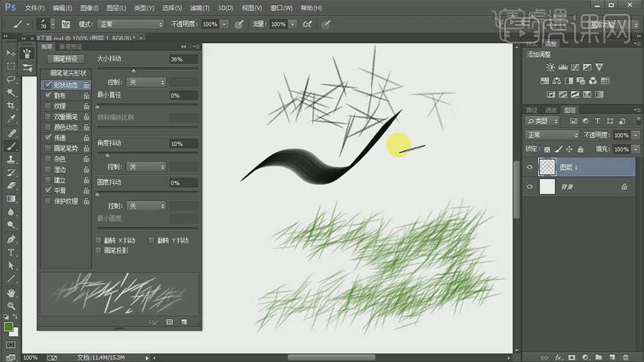
Task: Open the 滤镜(T) menu
Action: tap(200, 8)
